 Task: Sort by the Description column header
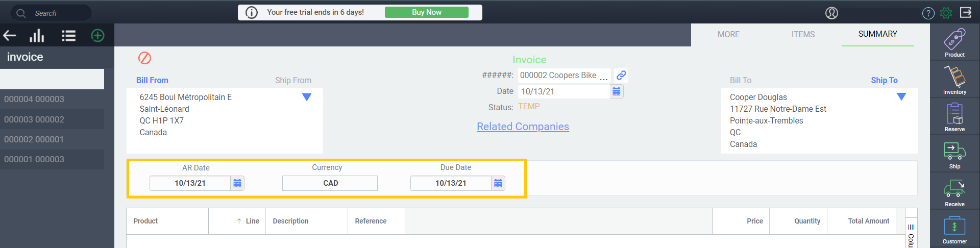coord(307,221)
